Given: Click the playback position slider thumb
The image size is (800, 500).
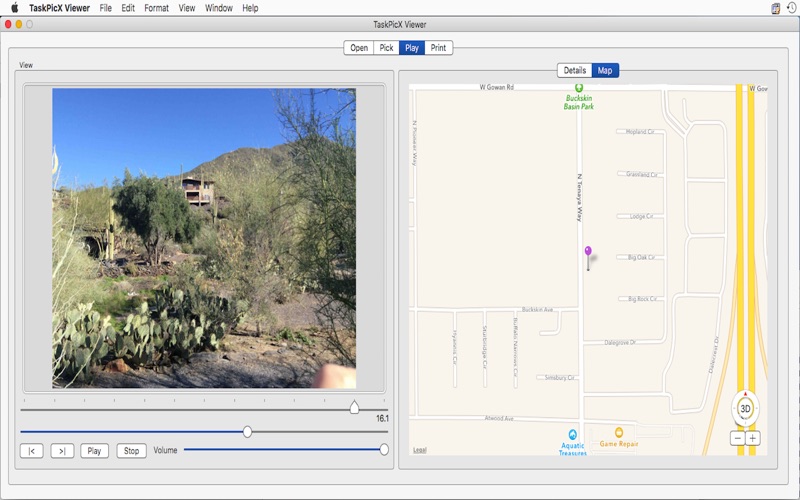Looking at the screenshot, I should coord(247,432).
